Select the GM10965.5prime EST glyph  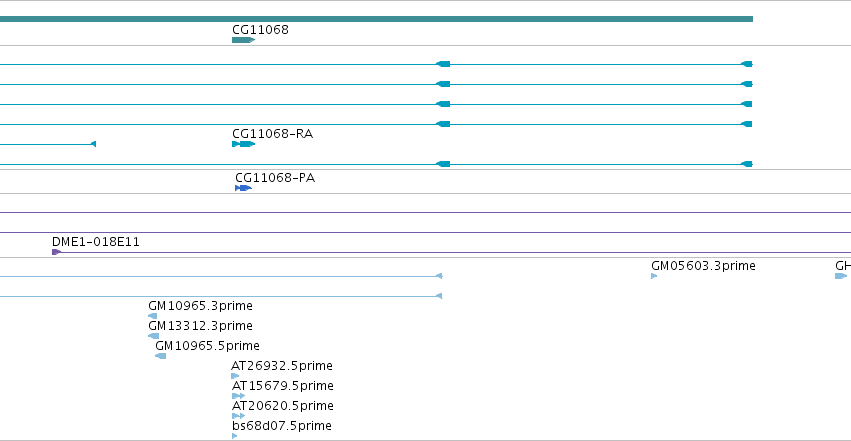(x=160, y=356)
